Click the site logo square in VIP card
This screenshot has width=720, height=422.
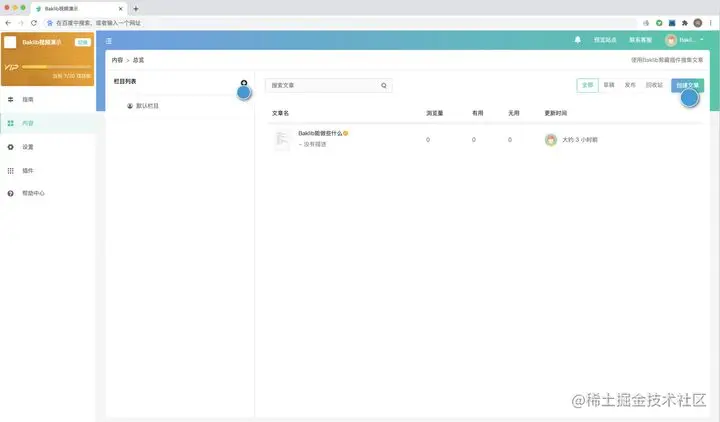tap(10, 42)
